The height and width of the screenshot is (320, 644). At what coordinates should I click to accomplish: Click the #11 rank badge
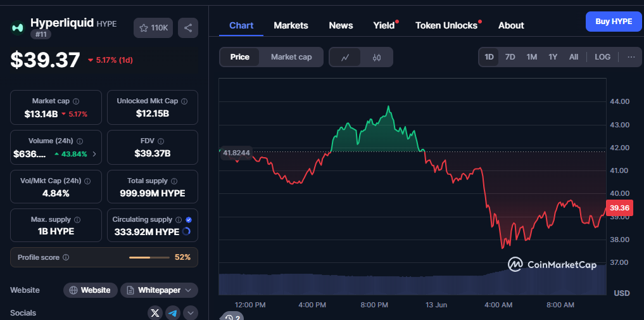point(41,34)
